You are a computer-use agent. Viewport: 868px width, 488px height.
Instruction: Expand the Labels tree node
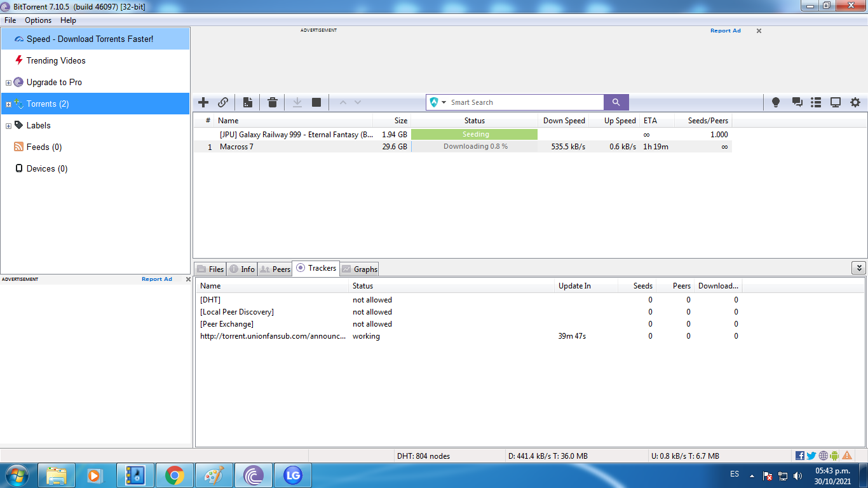click(8, 126)
